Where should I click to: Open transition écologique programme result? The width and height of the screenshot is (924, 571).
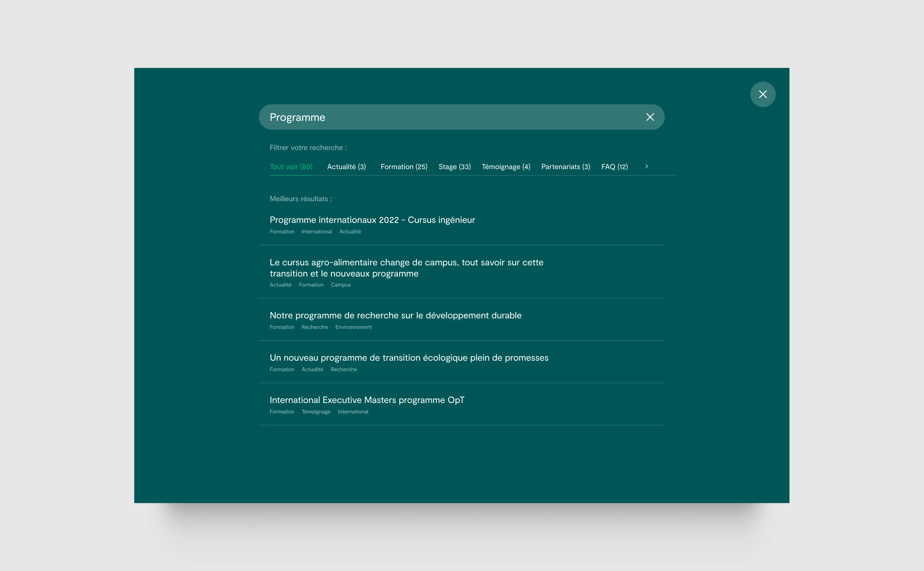point(409,358)
